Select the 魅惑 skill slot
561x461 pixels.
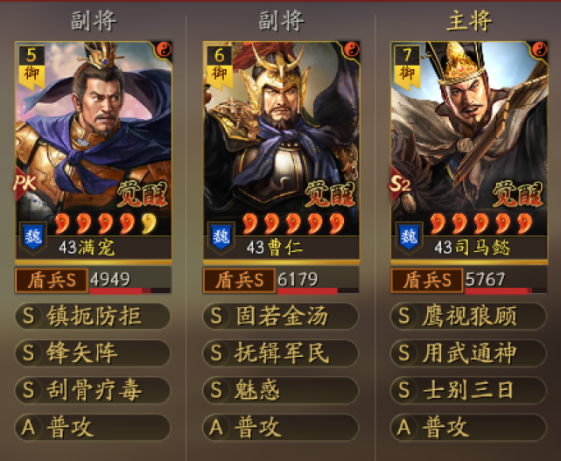tap(280, 390)
